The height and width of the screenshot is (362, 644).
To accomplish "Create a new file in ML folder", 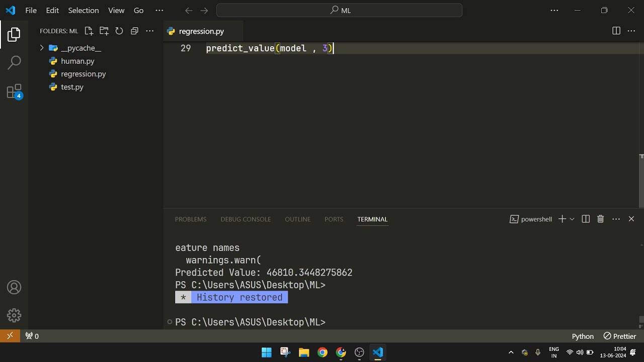I will (89, 31).
